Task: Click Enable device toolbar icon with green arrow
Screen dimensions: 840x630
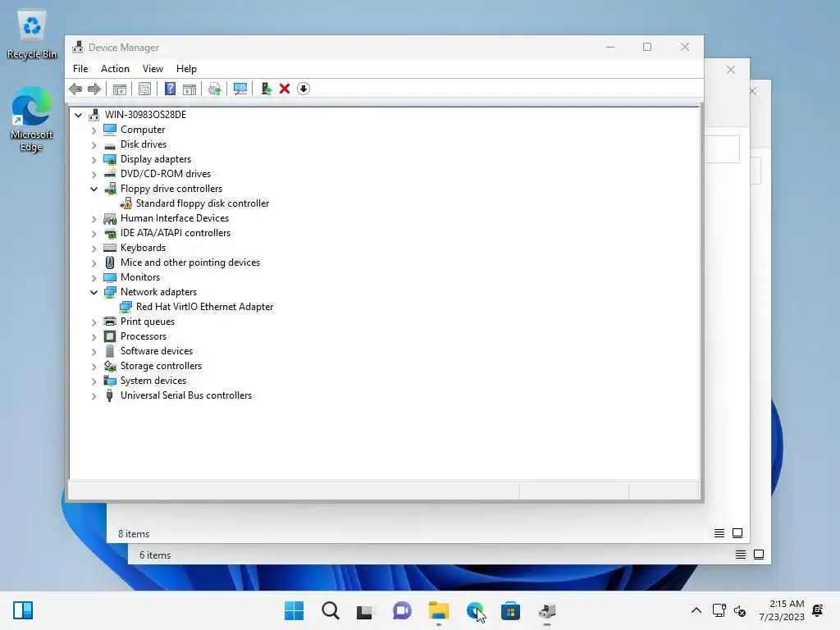Action: 267,89
